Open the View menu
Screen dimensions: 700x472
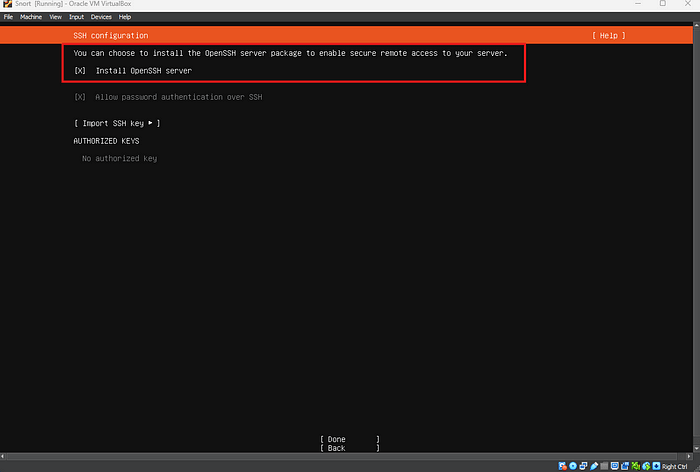[x=55, y=17]
